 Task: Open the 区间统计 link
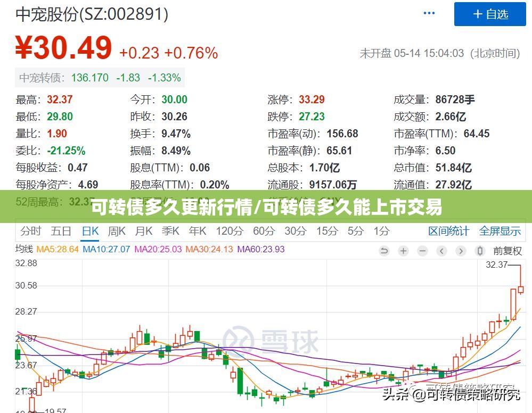coord(448,232)
